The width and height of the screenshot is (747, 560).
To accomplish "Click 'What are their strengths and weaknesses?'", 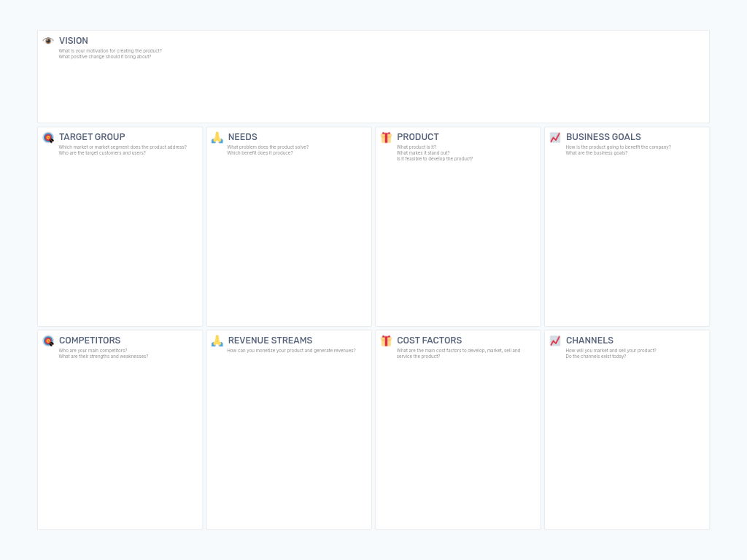I will click(104, 356).
